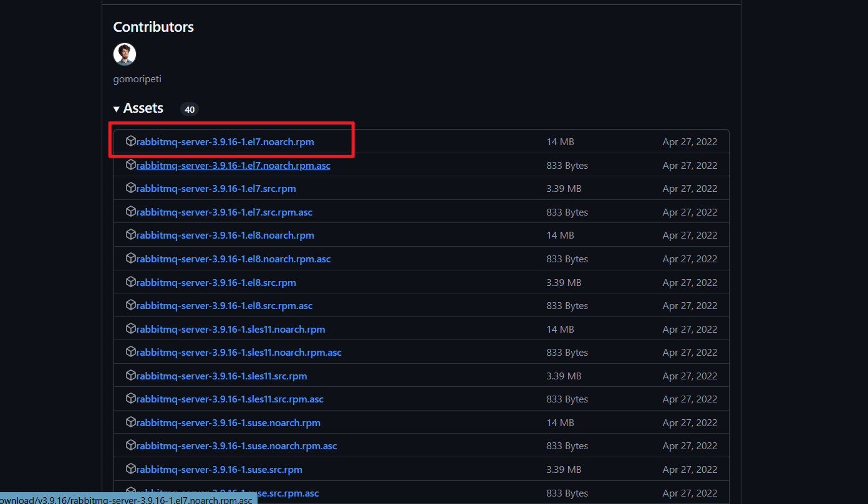The image size is (868, 504).
Task: Download rabbitmq-server-3.9.16-1.suse.src.rpm
Action: 219,470
